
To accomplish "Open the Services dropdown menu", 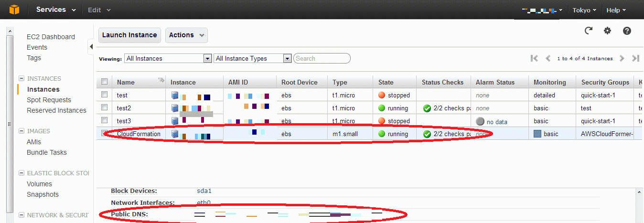I will 56,10.
